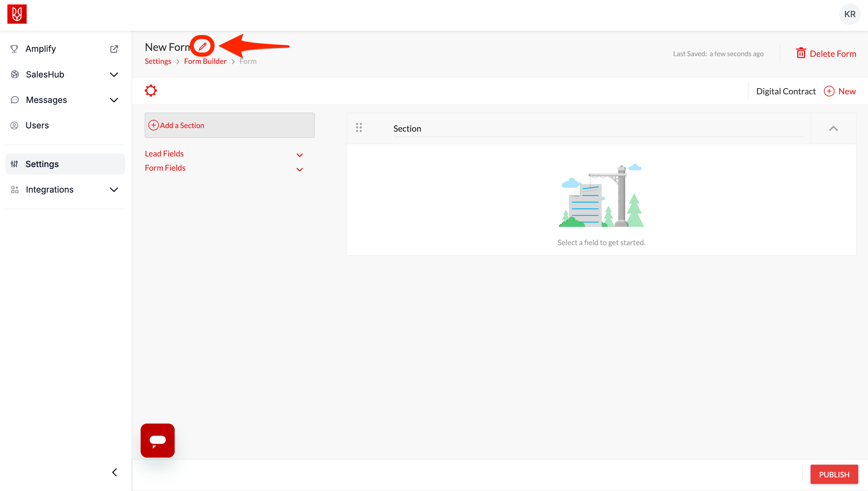Go to Form Builder breadcrumb link

[x=205, y=62]
